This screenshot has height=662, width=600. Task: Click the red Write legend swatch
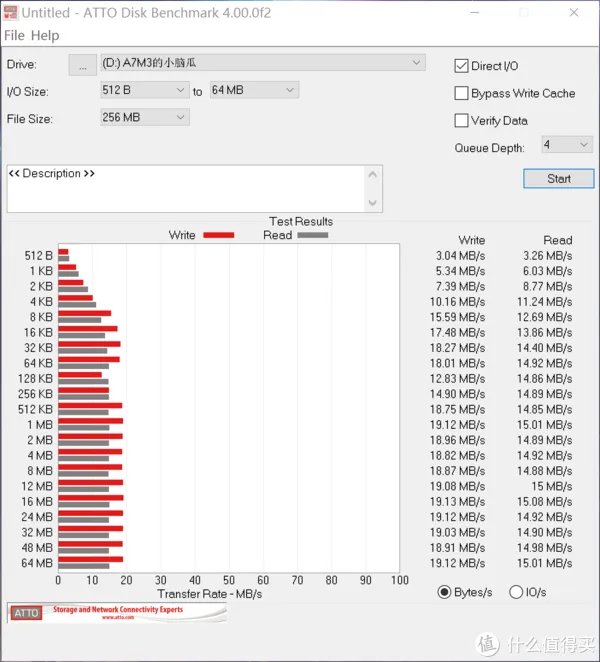click(218, 235)
